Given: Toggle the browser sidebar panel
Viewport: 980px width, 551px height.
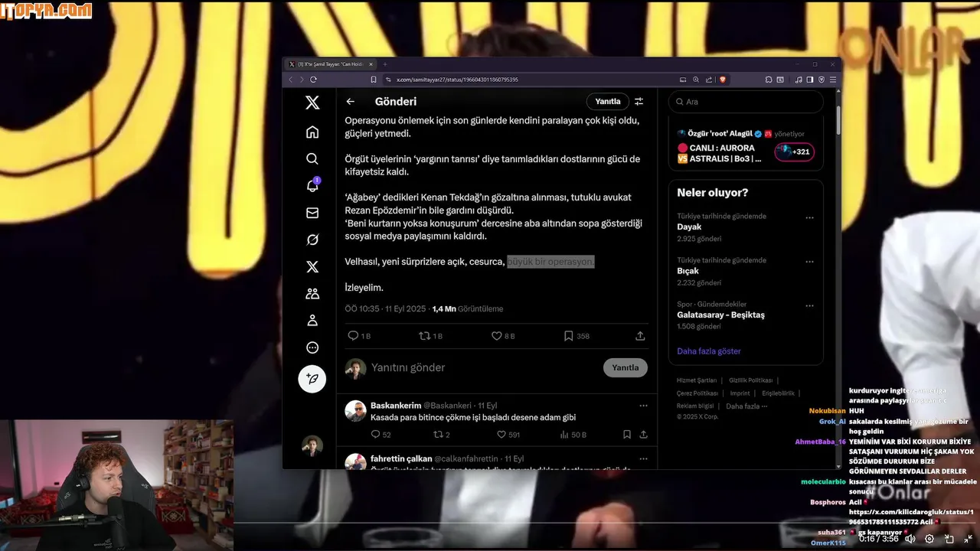Looking at the screenshot, I should (810, 80).
